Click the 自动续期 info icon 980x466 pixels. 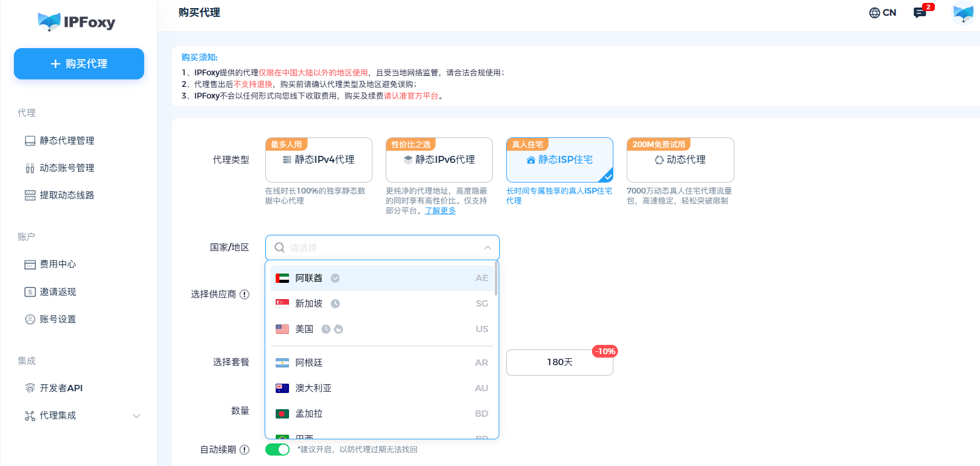(x=244, y=450)
